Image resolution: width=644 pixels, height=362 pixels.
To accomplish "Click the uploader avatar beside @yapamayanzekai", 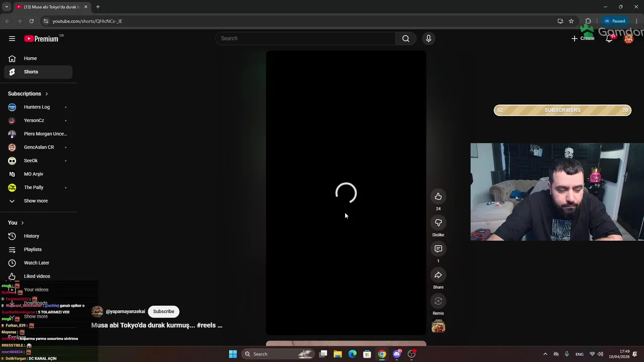I will pos(97,312).
